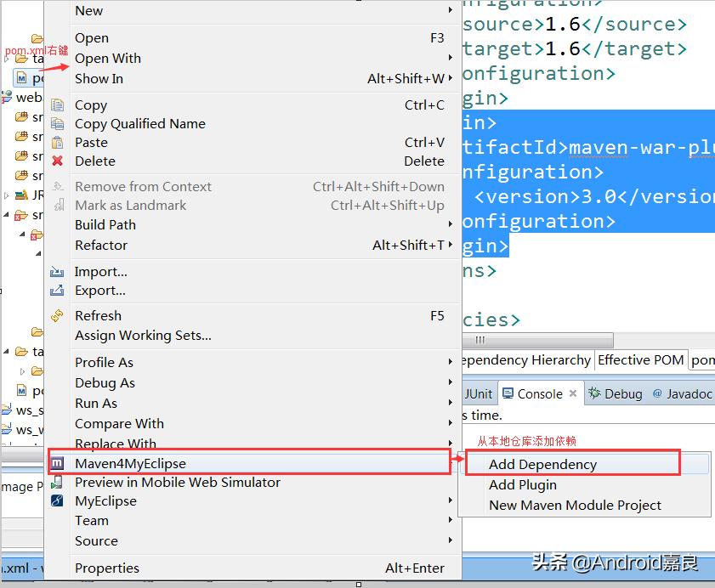Close the Console tab
The image size is (715, 588).
coord(573,393)
